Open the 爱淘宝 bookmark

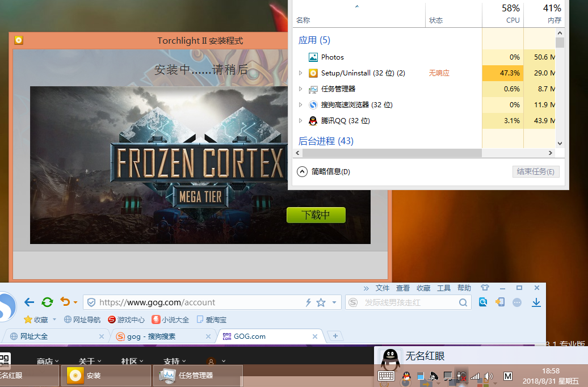pyautogui.click(x=212, y=319)
